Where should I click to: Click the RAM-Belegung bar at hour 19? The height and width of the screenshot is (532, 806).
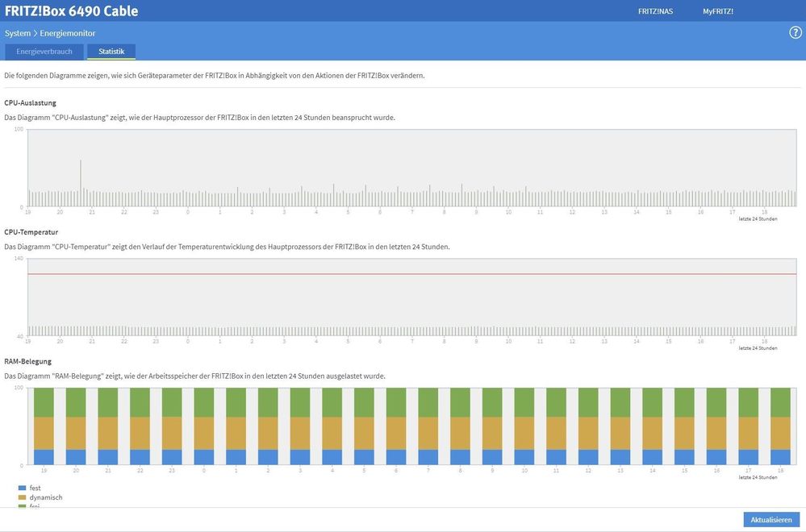tap(44, 427)
